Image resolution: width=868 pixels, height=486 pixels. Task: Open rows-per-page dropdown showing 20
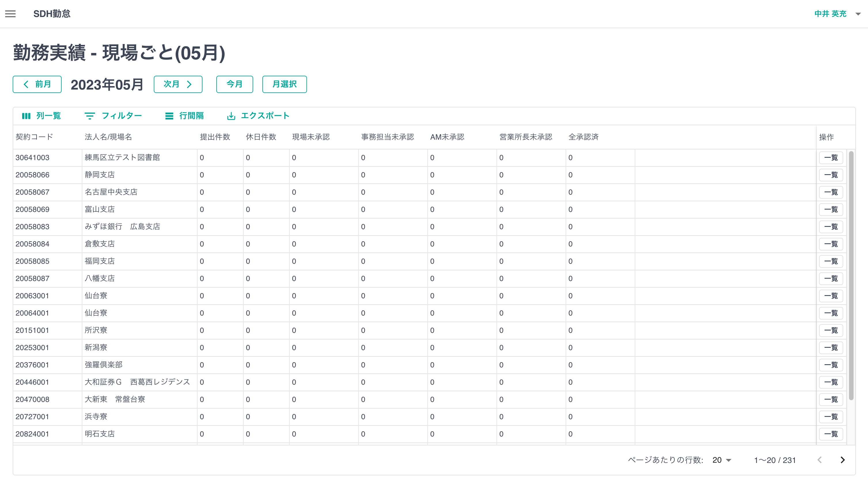coord(721,460)
